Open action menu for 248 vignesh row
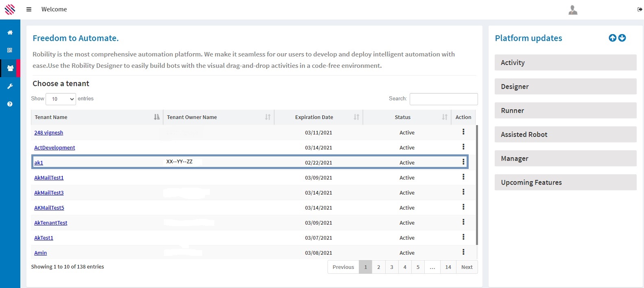The height and width of the screenshot is (288, 644). [463, 132]
